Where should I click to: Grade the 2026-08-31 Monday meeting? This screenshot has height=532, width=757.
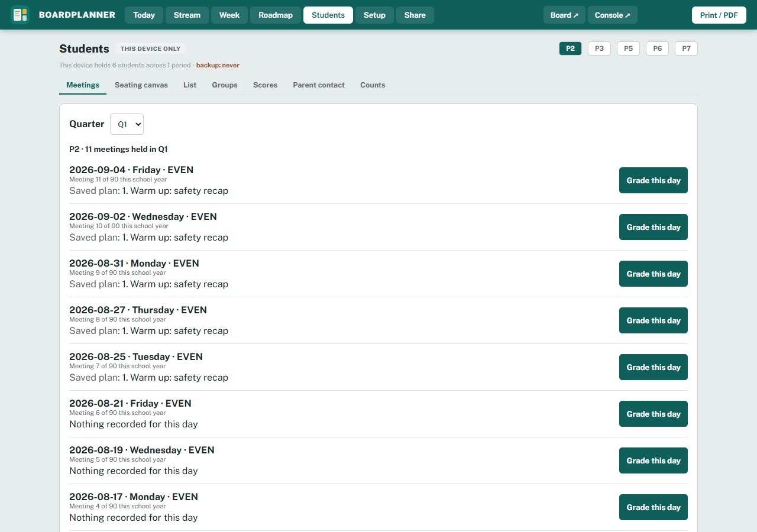tap(654, 274)
